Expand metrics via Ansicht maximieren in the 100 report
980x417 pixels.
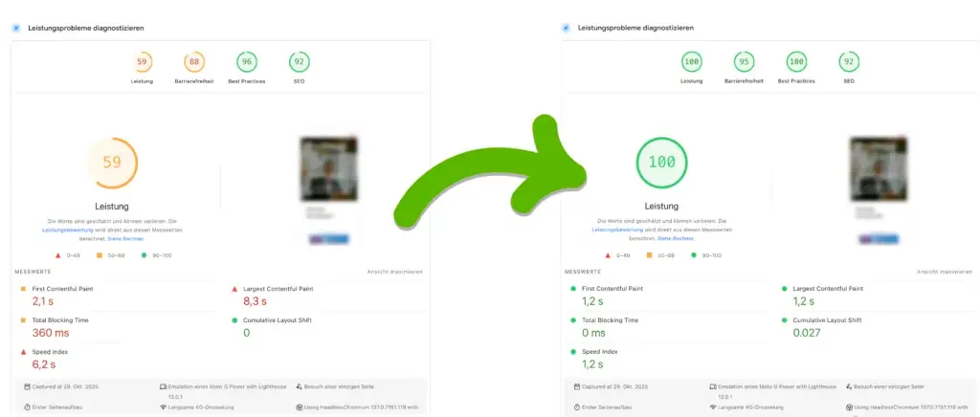(x=945, y=273)
